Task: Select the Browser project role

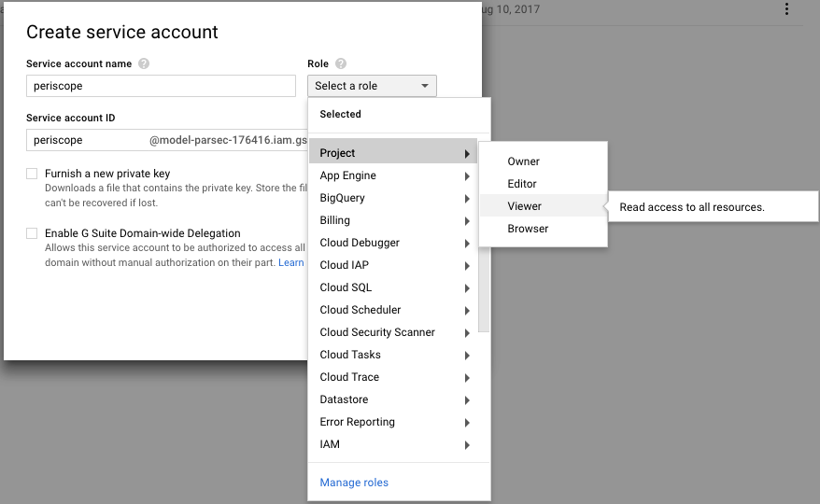Action: [528, 229]
